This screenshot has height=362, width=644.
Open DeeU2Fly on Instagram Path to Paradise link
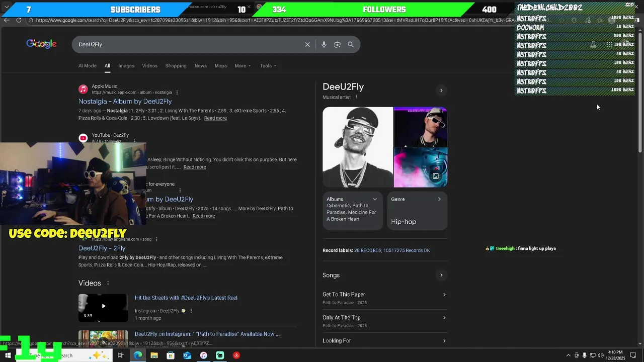[x=207, y=334]
